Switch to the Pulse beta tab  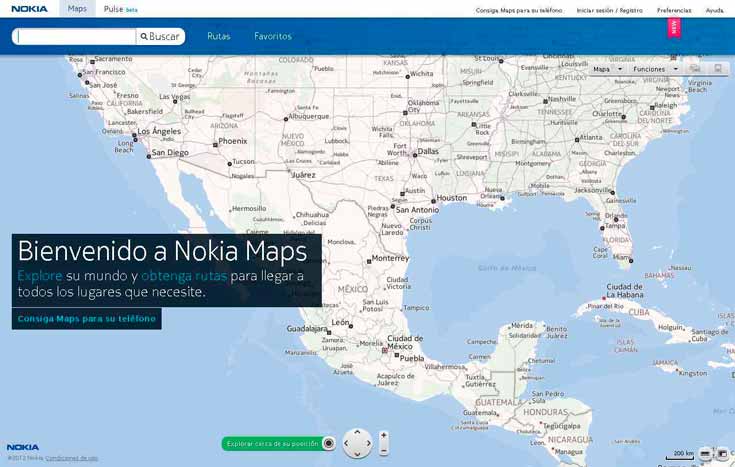(x=120, y=9)
